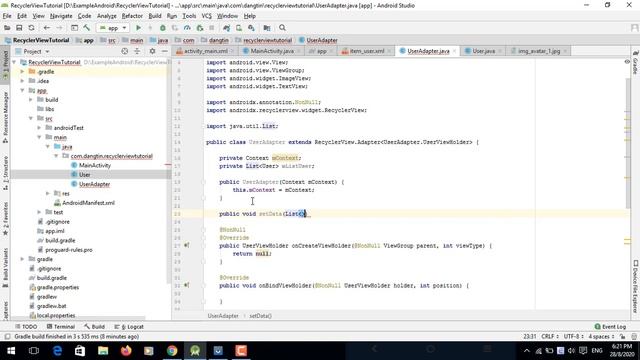This screenshot has height=360, width=640.
Task: Click the Synchronize refresh toolbar icon
Action: tap(31, 28)
